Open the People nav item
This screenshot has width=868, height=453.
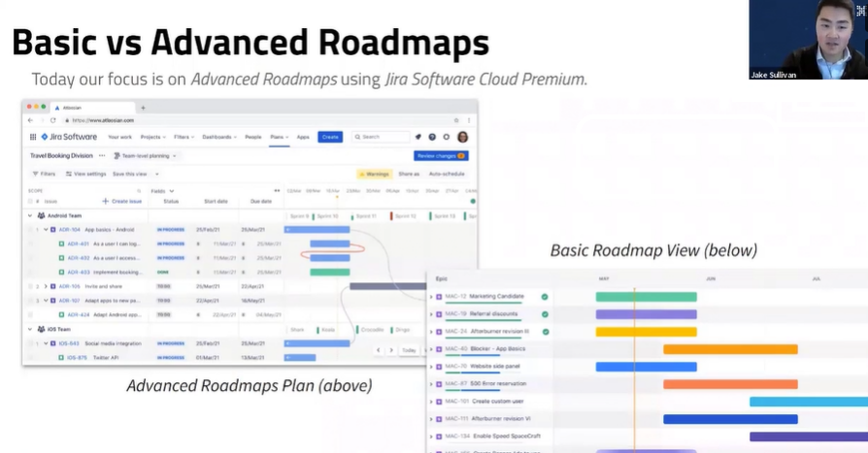pos(253,137)
